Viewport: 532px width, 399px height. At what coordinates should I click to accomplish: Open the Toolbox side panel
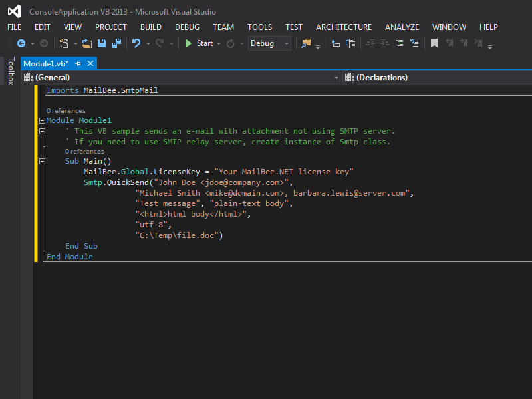click(10, 71)
